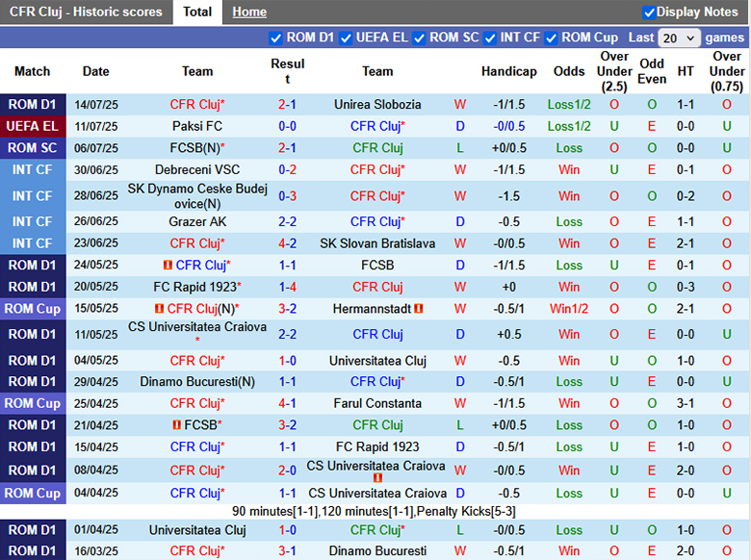The width and height of the screenshot is (751, 560).
Task: Click red card icon beside CFR Cluj(N) 15/05/25
Action: [159, 309]
